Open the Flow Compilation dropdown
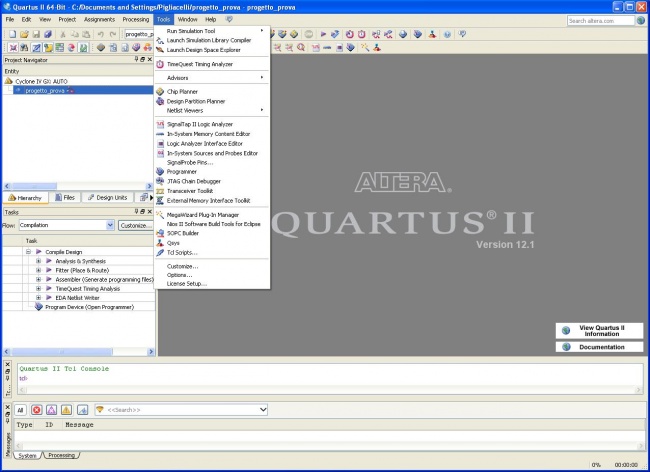The image size is (650, 472). (110, 225)
